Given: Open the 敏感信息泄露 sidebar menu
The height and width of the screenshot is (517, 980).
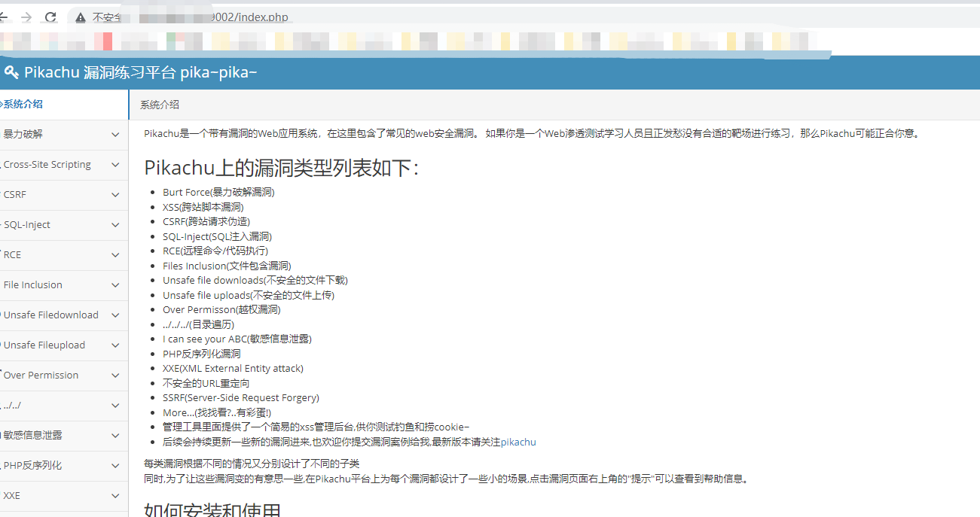Looking at the screenshot, I should [x=64, y=436].
